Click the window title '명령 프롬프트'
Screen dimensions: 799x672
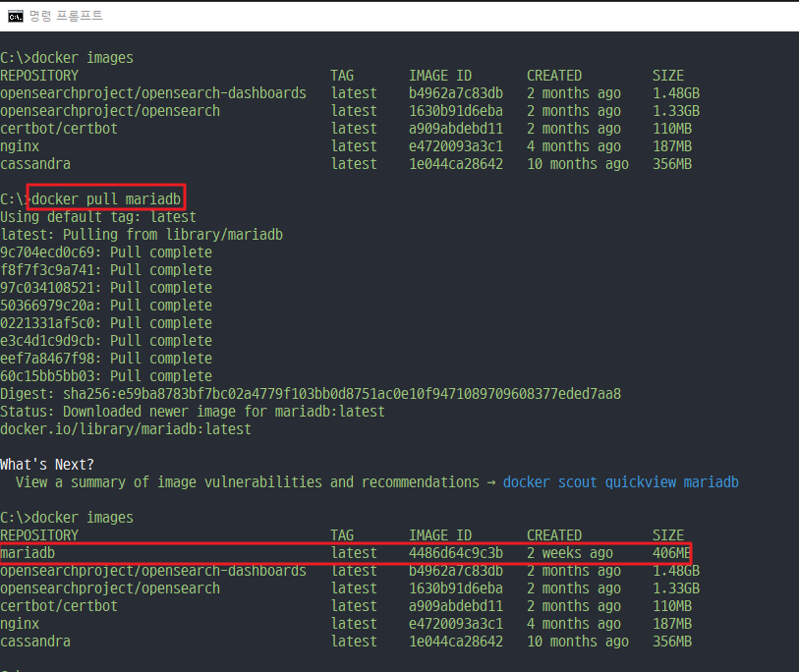(x=66, y=16)
